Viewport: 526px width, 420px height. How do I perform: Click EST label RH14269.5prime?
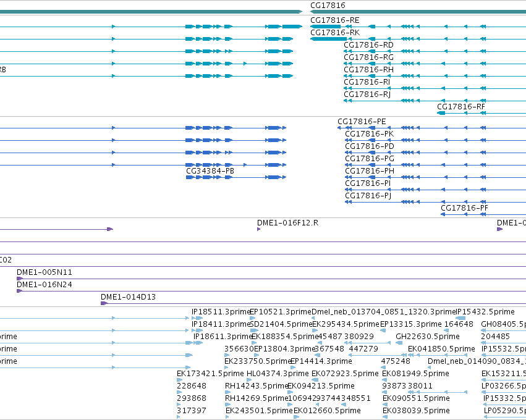(257, 399)
